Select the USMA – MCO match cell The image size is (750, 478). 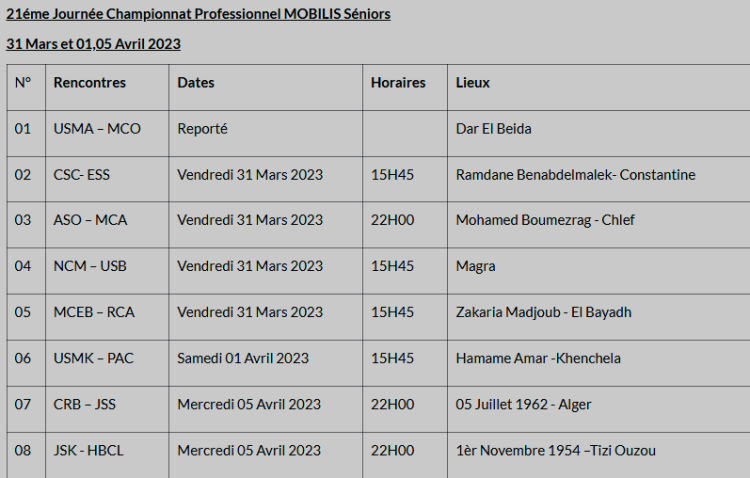97,129
